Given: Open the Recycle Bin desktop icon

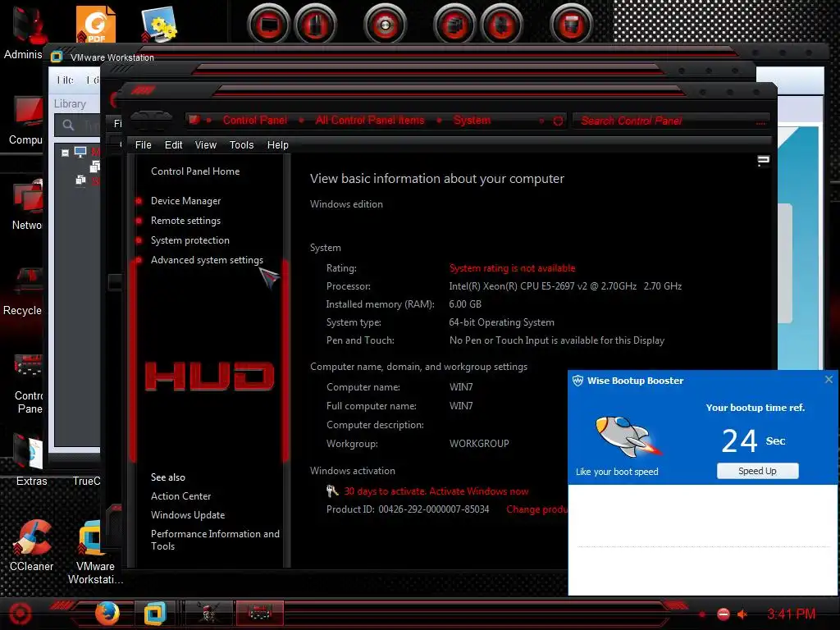Looking at the screenshot, I should point(22,292).
